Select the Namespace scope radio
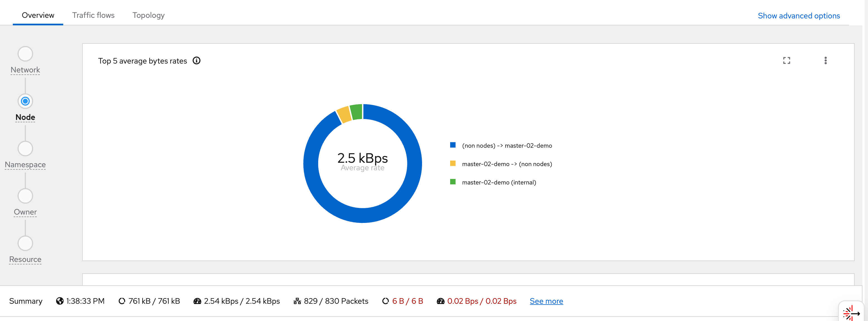 point(25,149)
